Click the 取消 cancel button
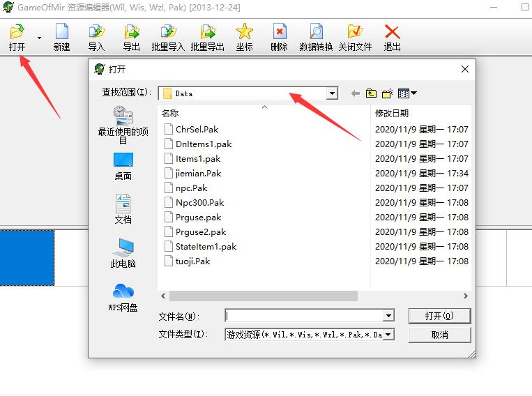 tap(439, 335)
